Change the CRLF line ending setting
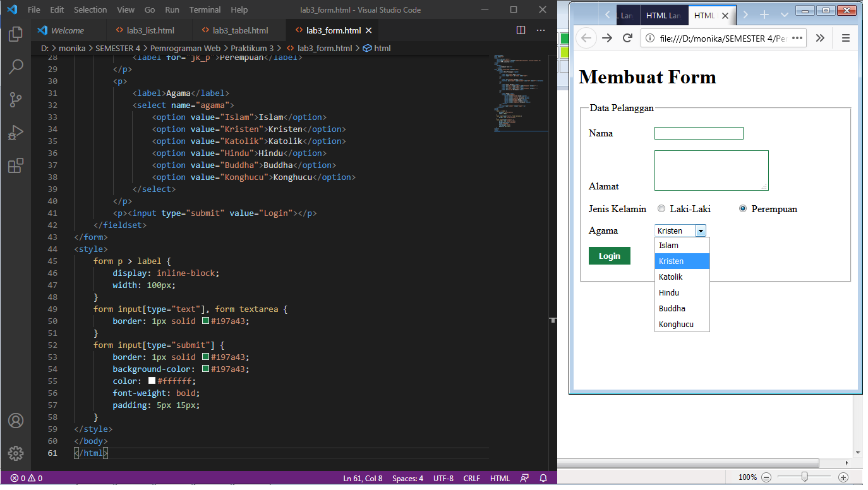868x490 pixels. [x=472, y=478]
